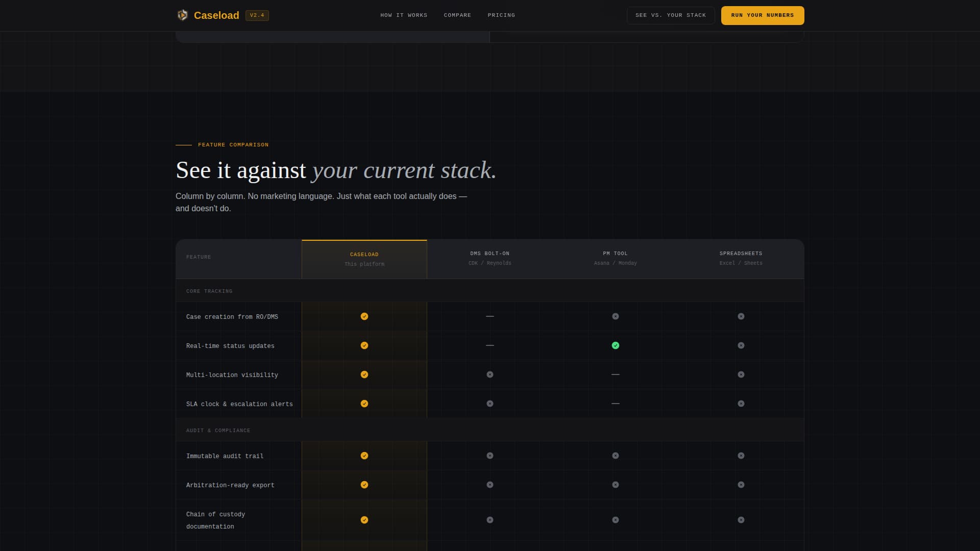Click Spreadsheets X icon for Arbitration-ready export
Viewport: 980px width, 551px height.
(x=741, y=485)
